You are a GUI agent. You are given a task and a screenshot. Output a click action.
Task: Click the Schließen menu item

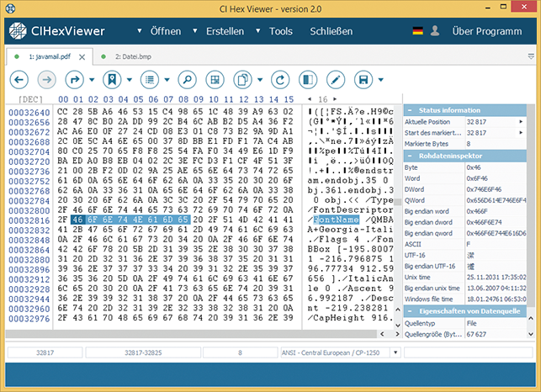coord(331,31)
